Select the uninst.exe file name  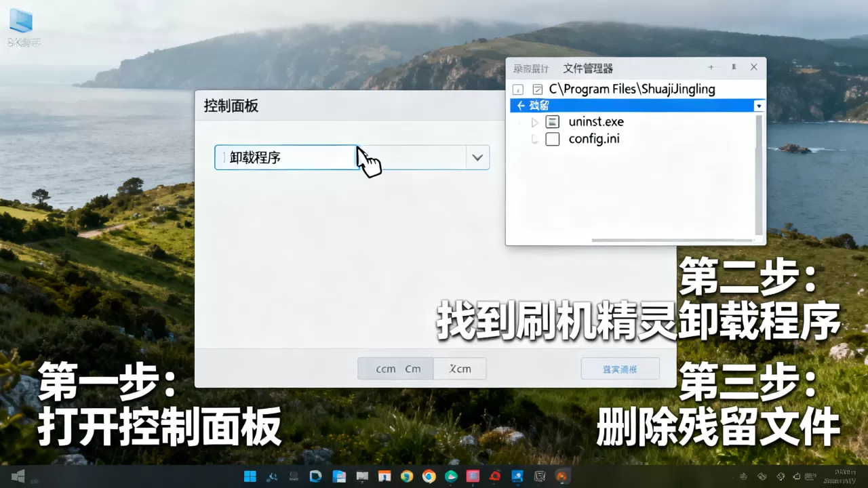(596, 122)
